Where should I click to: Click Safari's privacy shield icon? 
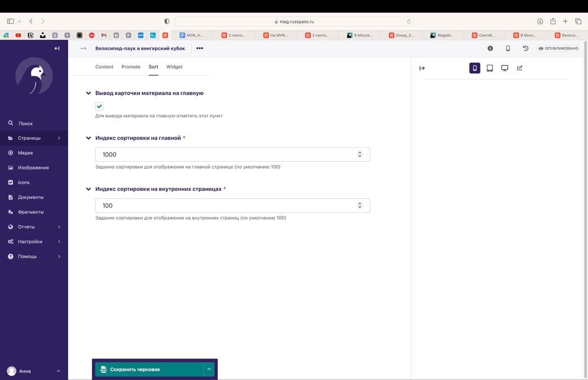pyautogui.click(x=167, y=21)
